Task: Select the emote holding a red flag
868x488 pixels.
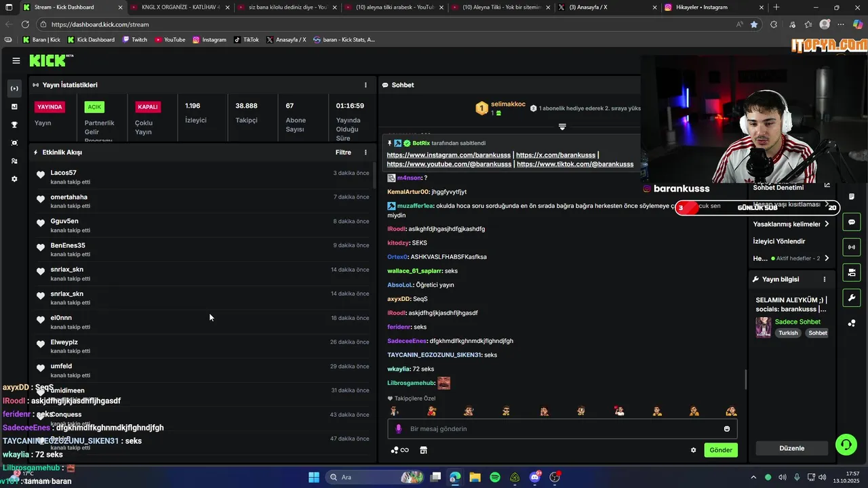Action: 618,411
